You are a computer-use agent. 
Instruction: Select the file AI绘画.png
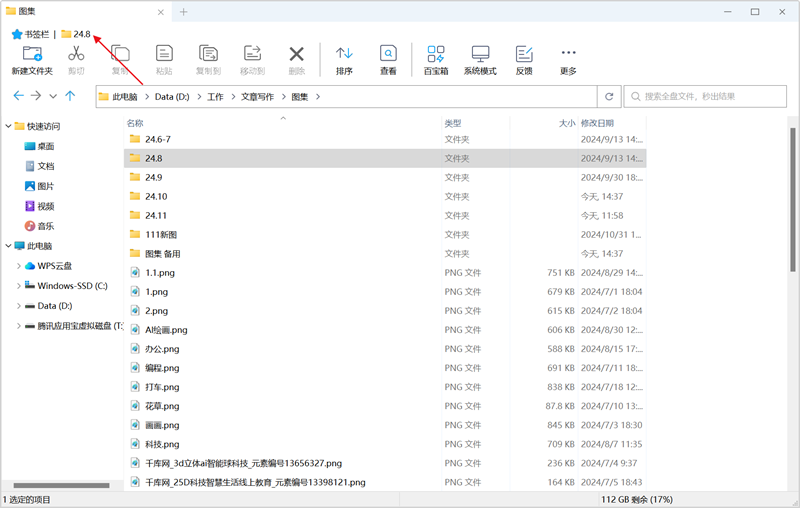point(385,329)
